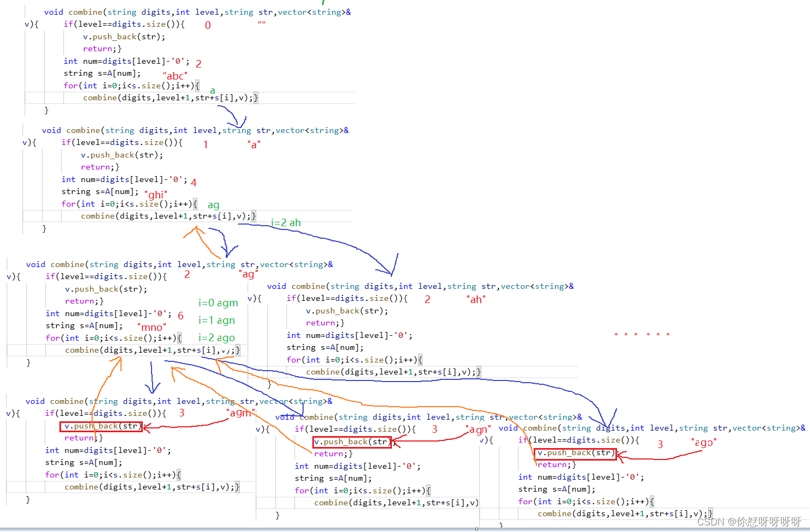Click the "ag" green annotation above blue arrow
This screenshot has width=810, height=532.
point(214,205)
